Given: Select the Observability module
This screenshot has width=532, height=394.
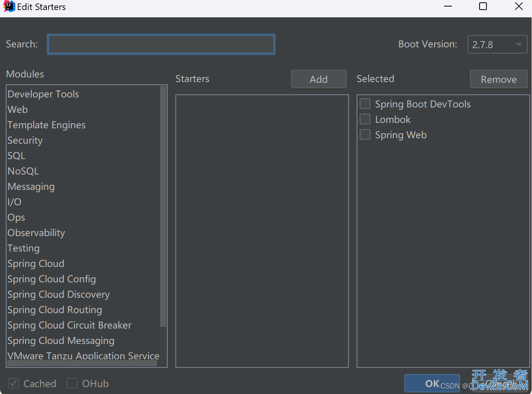Looking at the screenshot, I should pos(83,233).
